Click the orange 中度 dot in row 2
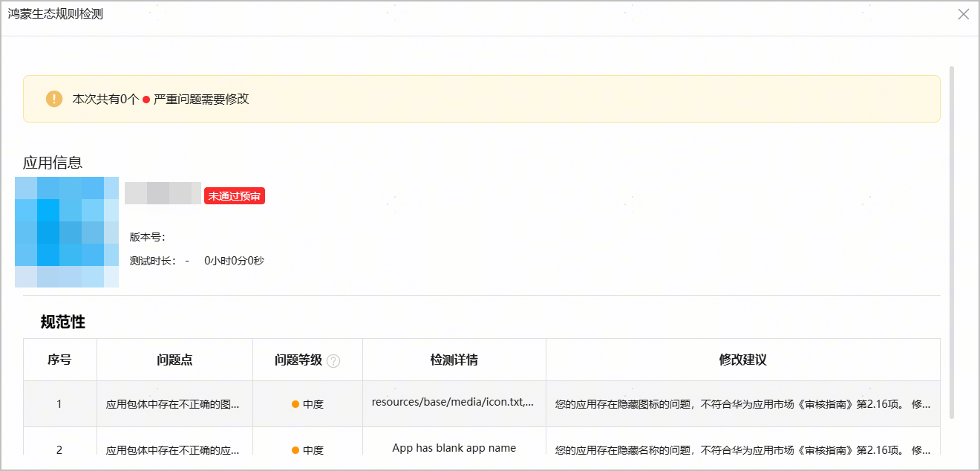 pyautogui.click(x=295, y=449)
